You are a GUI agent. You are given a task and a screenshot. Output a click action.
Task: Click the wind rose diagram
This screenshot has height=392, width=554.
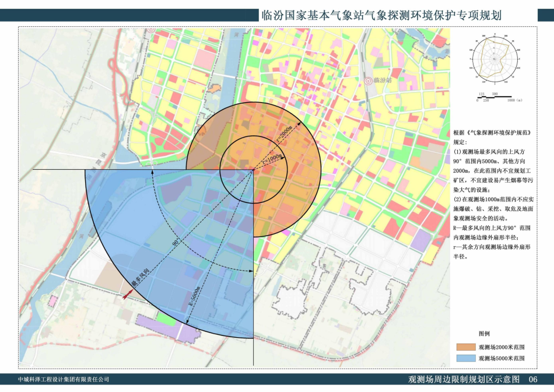coord(493,59)
